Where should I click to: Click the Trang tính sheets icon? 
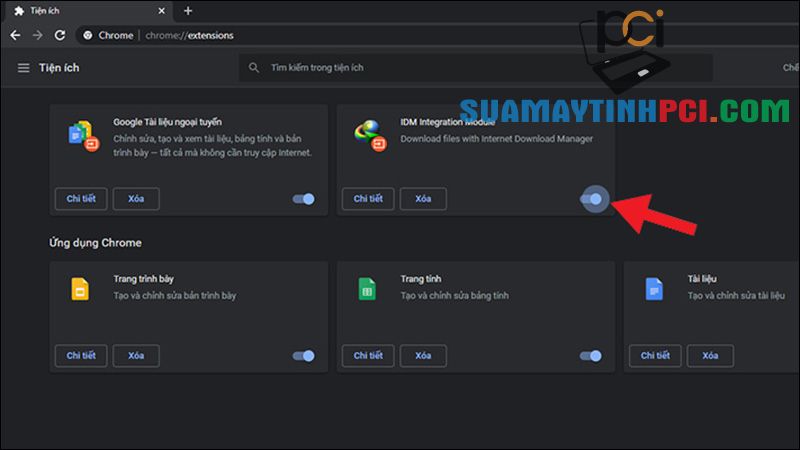pyautogui.click(x=367, y=290)
